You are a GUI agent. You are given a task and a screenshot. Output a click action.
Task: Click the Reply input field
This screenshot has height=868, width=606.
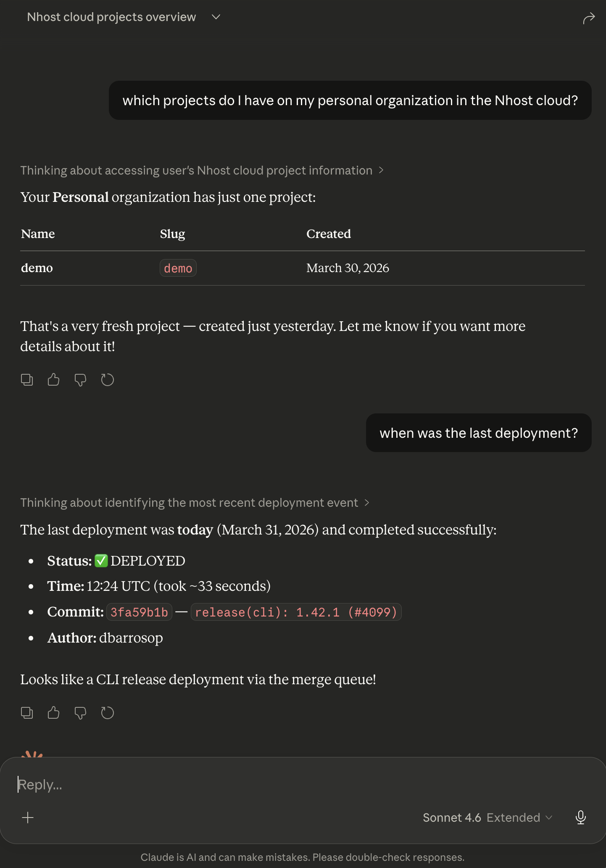click(168, 784)
